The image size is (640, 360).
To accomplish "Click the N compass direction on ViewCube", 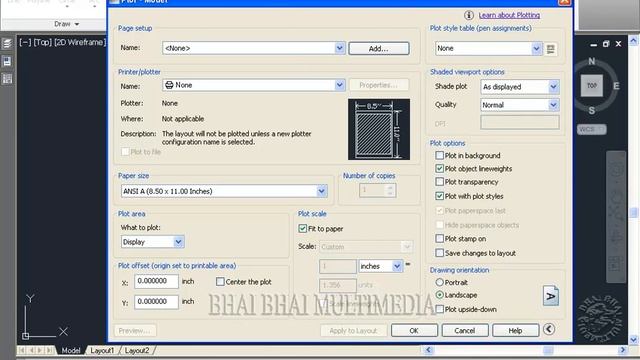I will pyautogui.click(x=591, y=61).
